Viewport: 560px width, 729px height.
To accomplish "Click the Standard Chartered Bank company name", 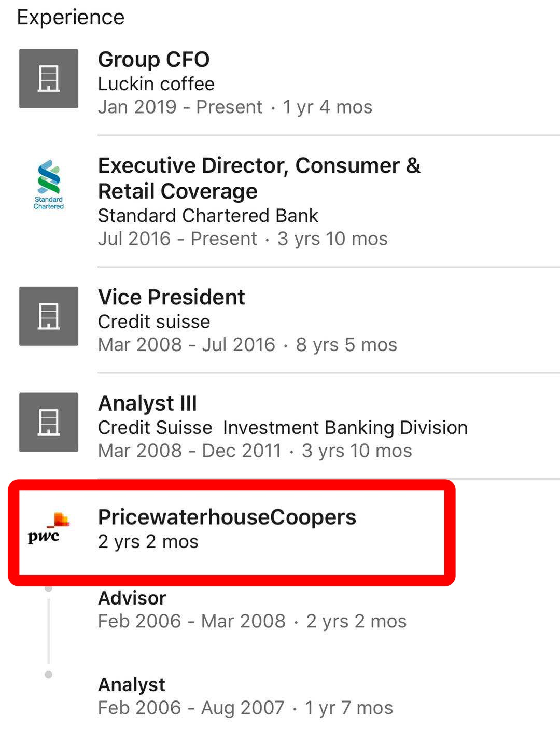I will pyautogui.click(x=208, y=216).
